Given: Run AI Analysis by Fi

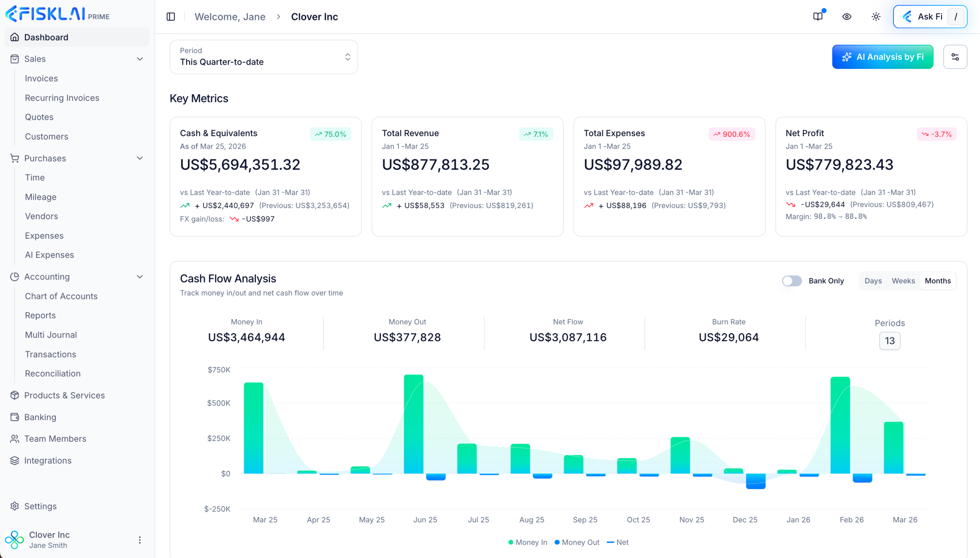Looking at the screenshot, I should [882, 57].
